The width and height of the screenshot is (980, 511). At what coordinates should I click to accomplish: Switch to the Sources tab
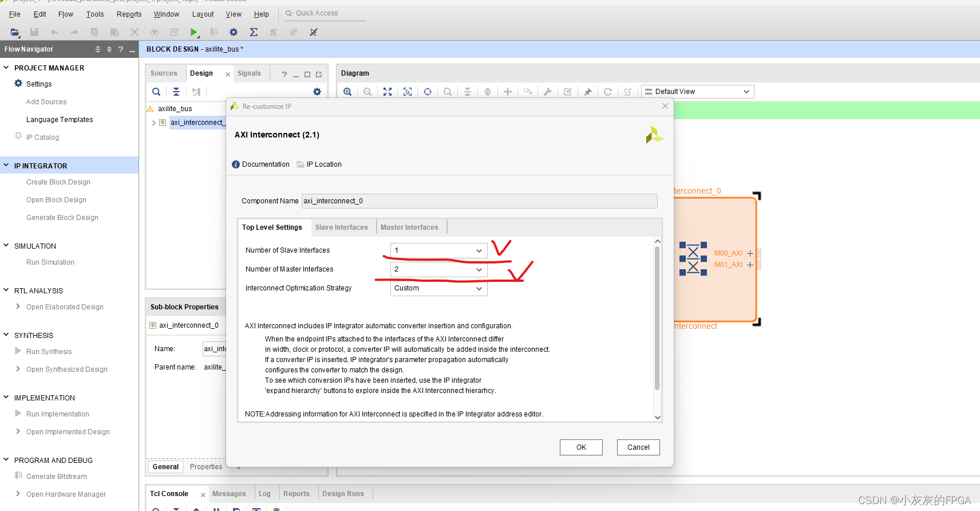click(164, 73)
